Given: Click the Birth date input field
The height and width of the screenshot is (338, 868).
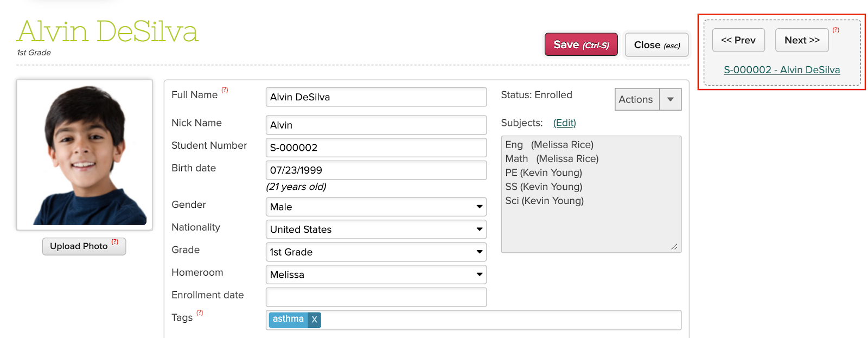Looking at the screenshot, I should [x=376, y=170].
